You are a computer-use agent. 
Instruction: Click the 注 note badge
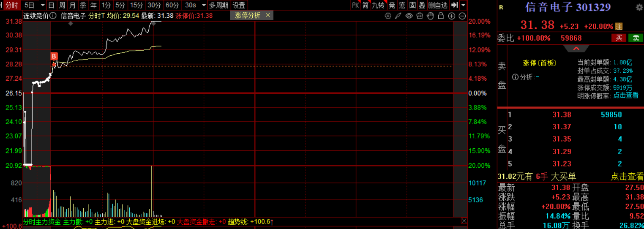point(619,27)
